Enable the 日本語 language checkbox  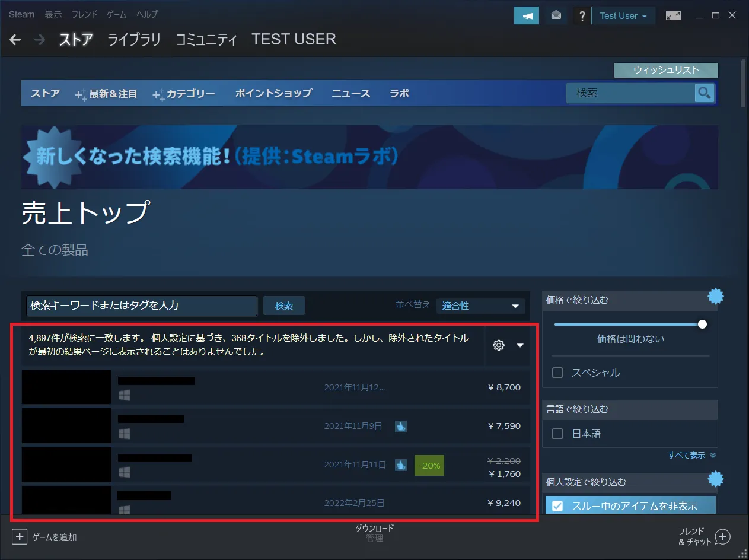click(x=557, y=434)
